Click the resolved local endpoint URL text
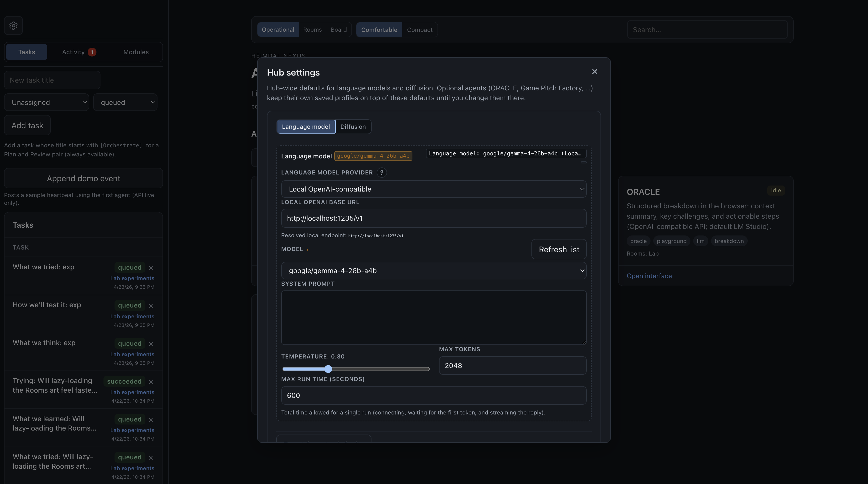The height and width of the screenshot is (484, 868). (x=375, y=236)
